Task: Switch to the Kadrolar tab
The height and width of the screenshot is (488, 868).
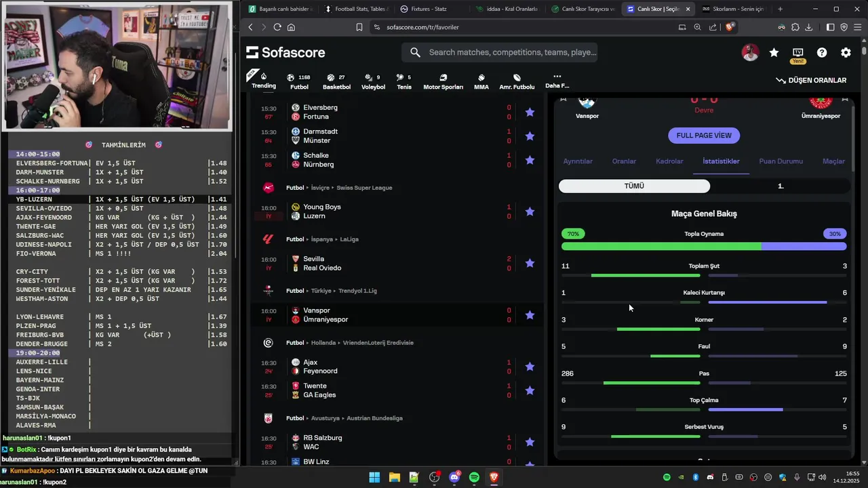Action: coord(669,161)
